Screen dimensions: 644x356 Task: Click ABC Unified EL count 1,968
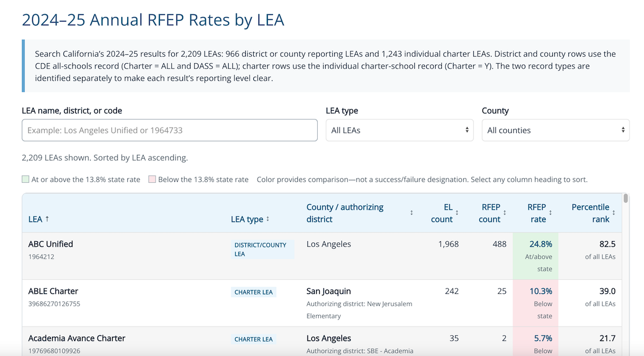(x=448, y=244)
